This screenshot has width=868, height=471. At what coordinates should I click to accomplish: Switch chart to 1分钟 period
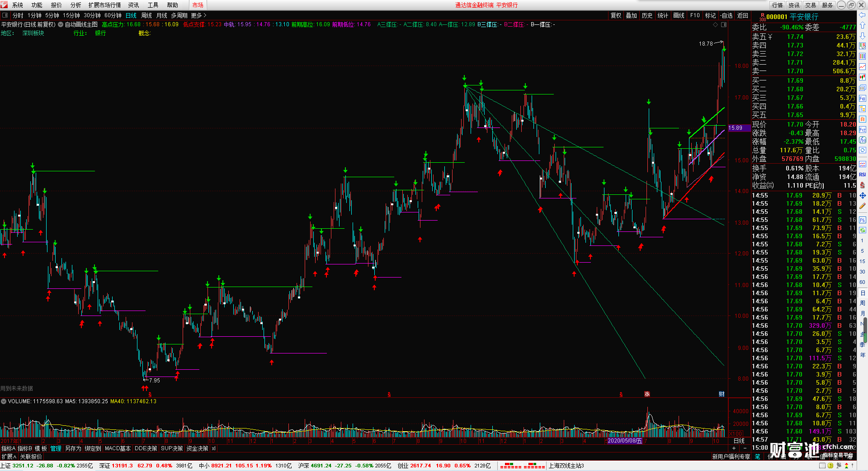34,15
